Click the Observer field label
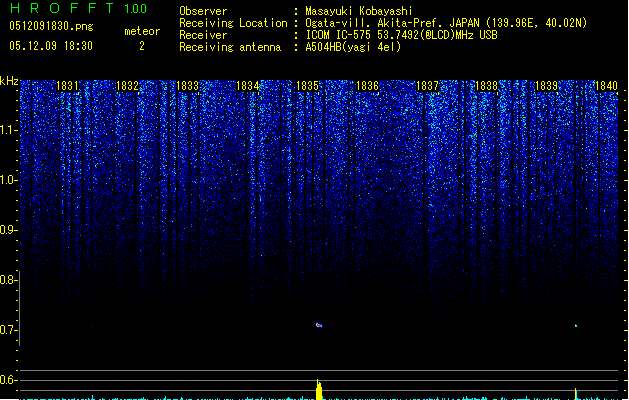Screen dimensions: 629x400 click(203, 11)
